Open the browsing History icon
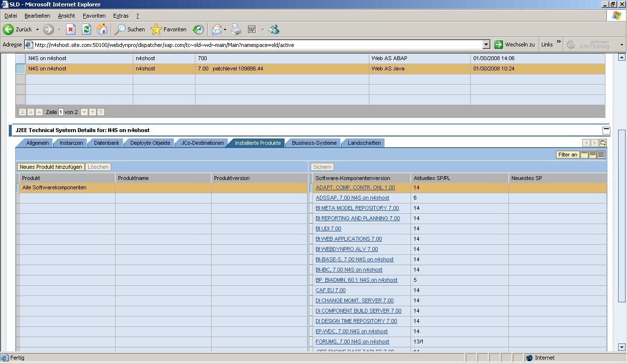The height and width of the screenshot is (364, 627). click(x=198, y=29)
